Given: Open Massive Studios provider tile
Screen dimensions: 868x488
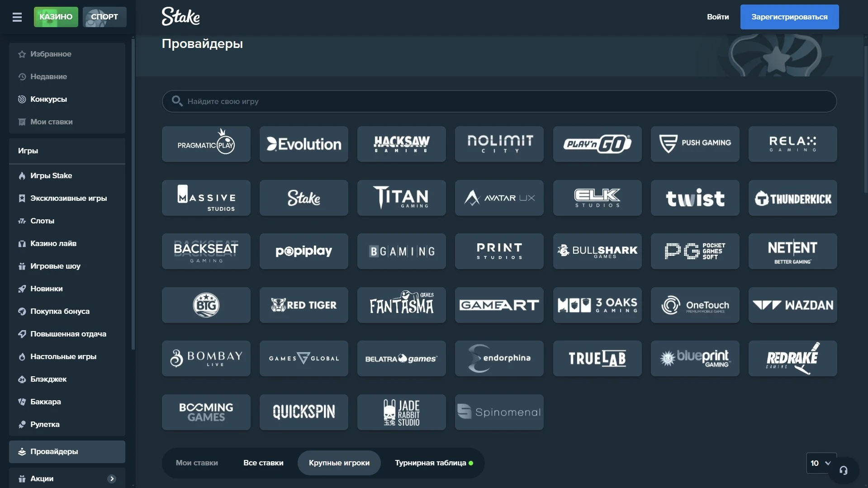Looking at the screenshot, I should point(206,198).
